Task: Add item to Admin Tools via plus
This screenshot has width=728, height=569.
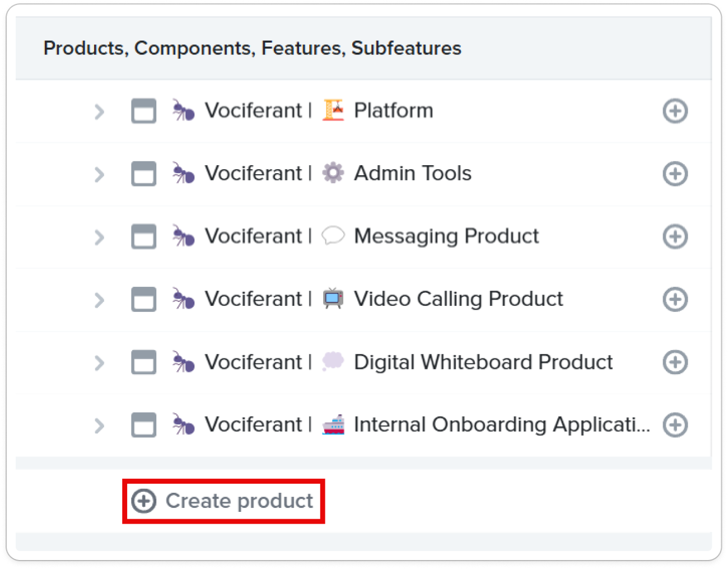Action: pyautogui.click(x=675, y=174)
